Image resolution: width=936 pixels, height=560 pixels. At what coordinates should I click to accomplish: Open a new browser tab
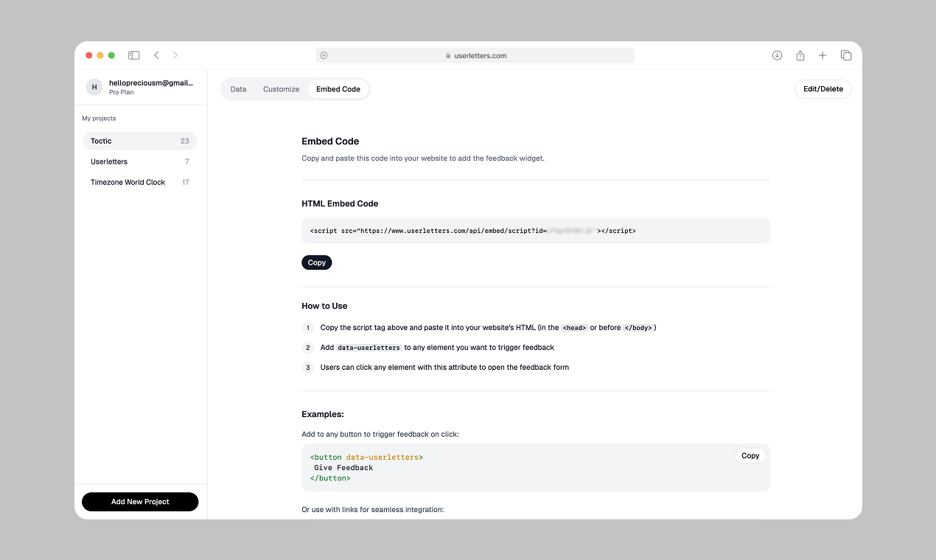click(x=823, y=55)
